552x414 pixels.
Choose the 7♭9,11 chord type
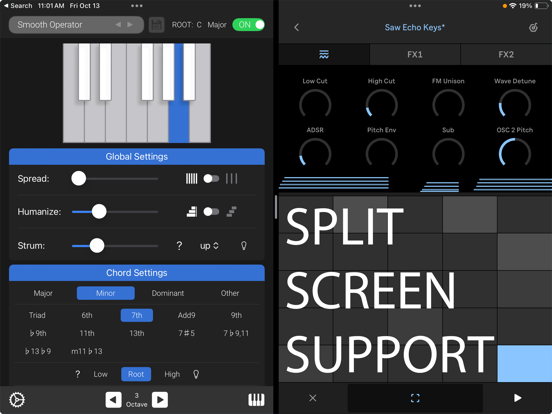pos(236,333)
